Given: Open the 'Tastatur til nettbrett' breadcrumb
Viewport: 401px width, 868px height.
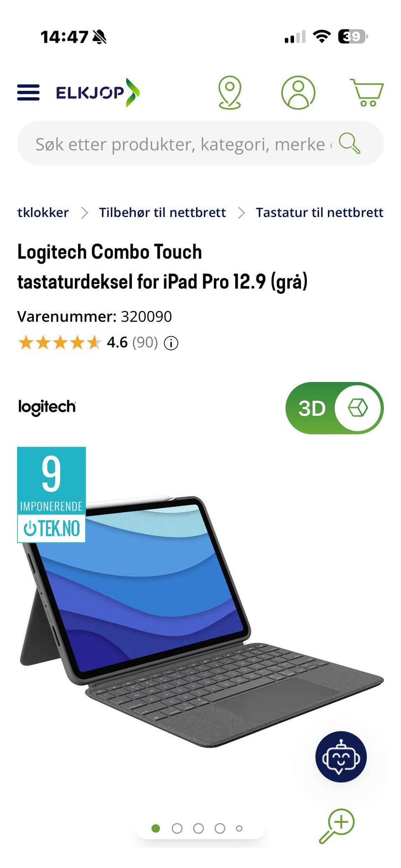Looking at the screenshot, I should 320,213.
